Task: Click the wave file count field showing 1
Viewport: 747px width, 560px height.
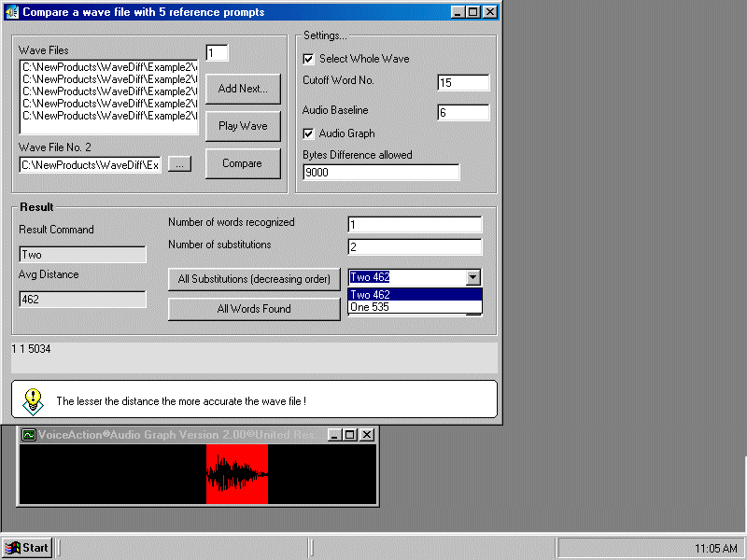Action: point(217,53)
